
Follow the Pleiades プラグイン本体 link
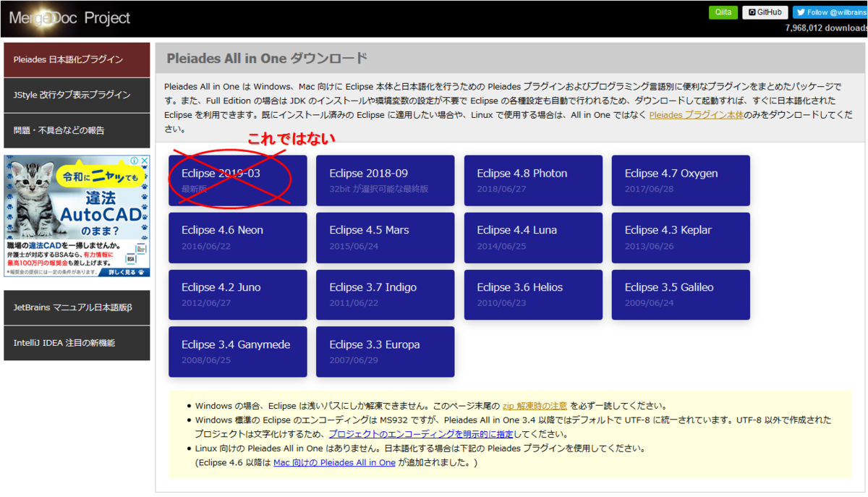[x=696, y=115]
